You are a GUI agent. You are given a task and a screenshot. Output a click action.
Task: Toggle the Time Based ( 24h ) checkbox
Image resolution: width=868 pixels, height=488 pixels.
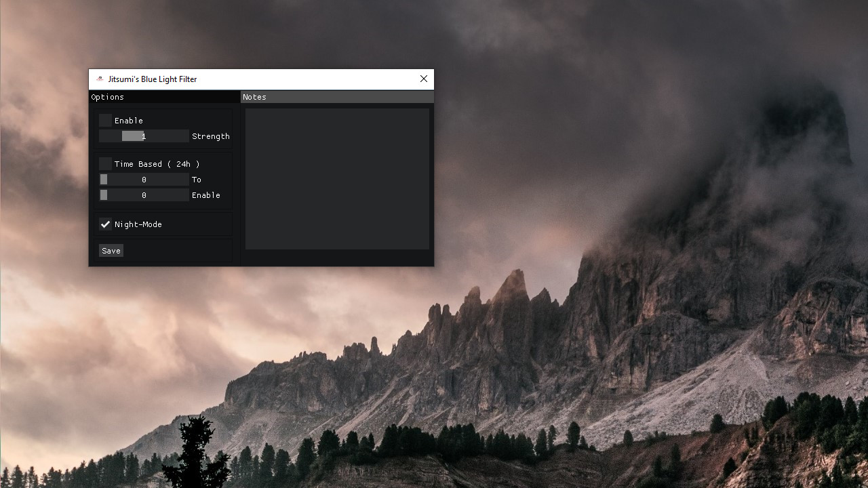tap(105, 164)
